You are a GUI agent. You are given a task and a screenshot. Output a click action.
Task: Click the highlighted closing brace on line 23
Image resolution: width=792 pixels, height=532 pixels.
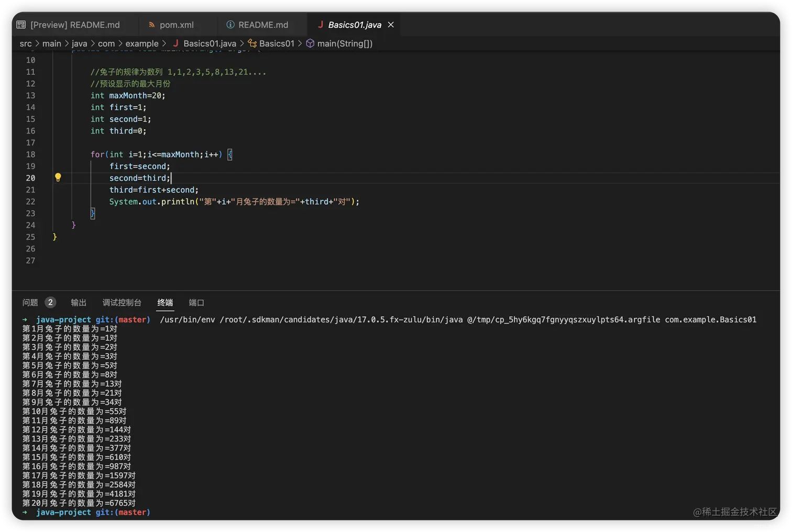click(93, 213)
